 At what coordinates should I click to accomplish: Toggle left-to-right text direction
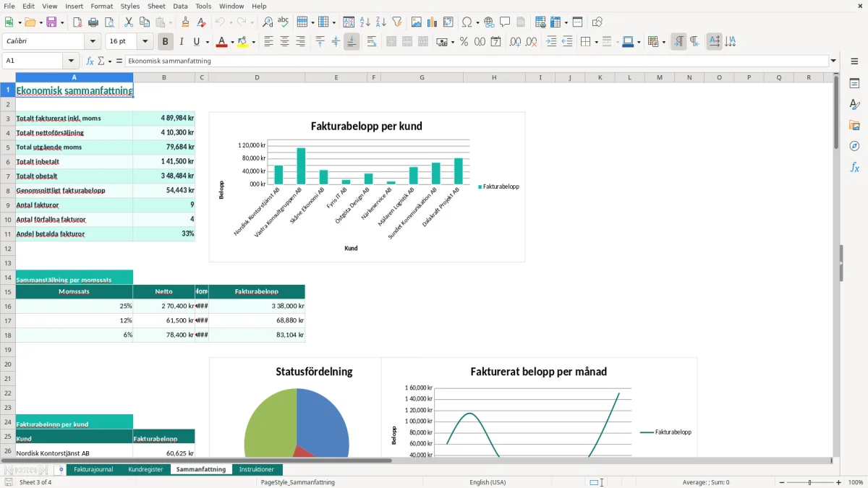point(678,42)
